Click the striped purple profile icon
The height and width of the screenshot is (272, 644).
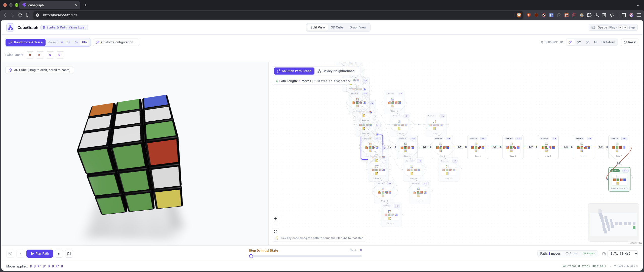[631, 15]
